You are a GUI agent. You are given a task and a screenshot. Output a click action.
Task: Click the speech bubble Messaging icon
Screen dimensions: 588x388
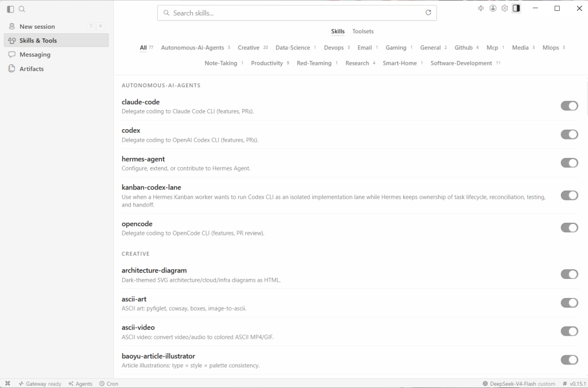[x=12, y=55]
